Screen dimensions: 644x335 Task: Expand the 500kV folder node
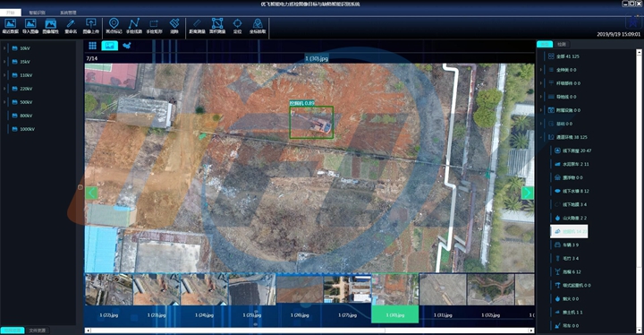[x=4, y=102]
